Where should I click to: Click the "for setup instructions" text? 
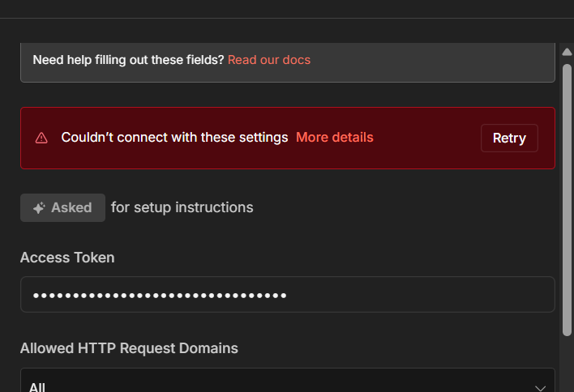(x=182, y=208)
